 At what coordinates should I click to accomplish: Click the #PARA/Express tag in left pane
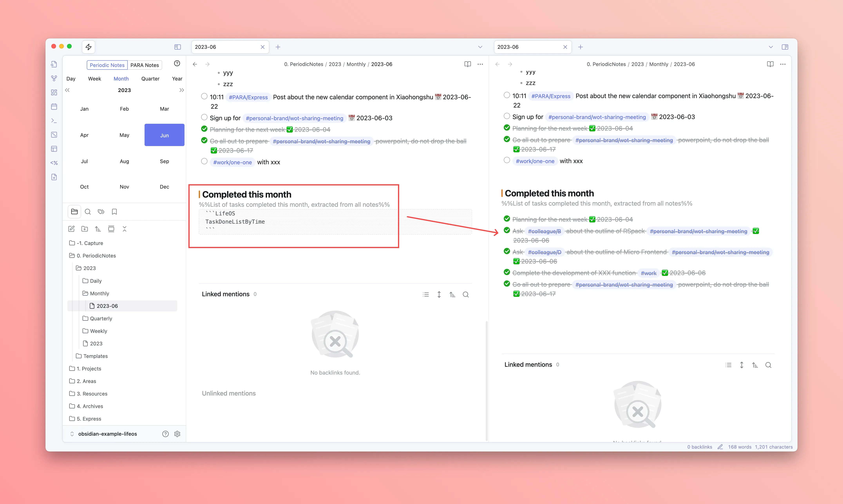coord(248,98)
